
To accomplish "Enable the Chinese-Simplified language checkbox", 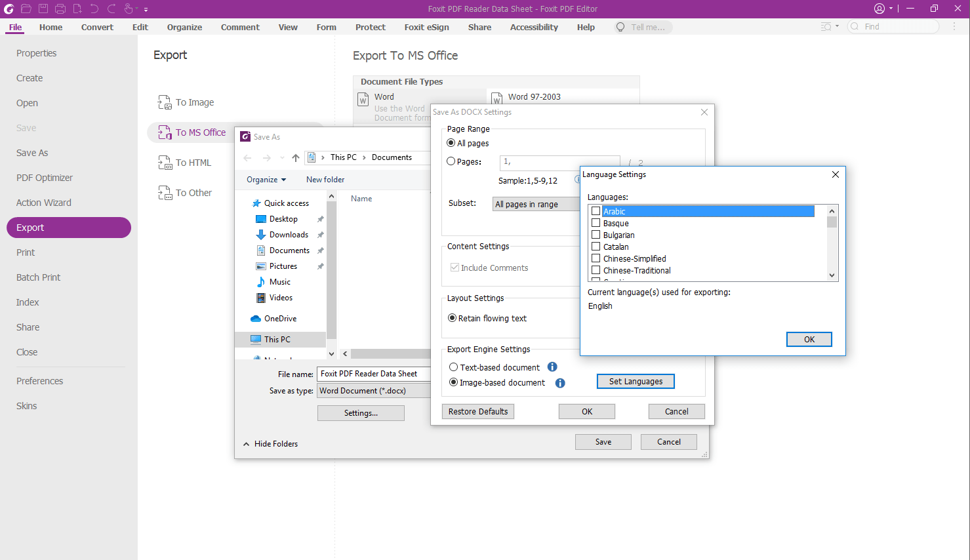I will 596,258.
